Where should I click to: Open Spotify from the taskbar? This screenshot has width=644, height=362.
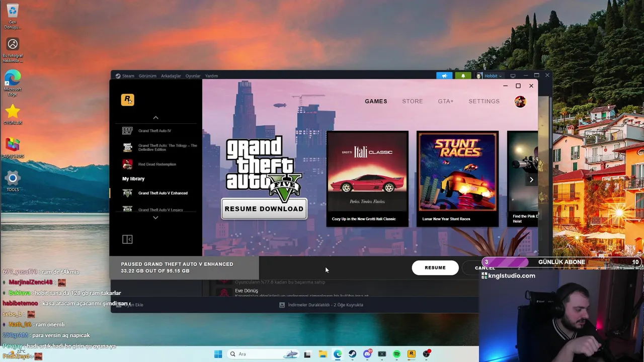coord(396,354)
